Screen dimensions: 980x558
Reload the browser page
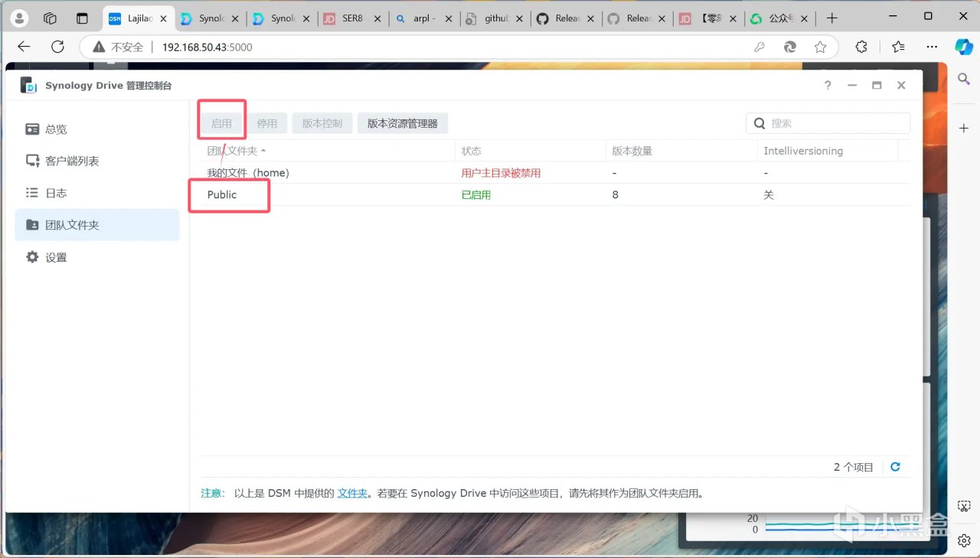57,47
